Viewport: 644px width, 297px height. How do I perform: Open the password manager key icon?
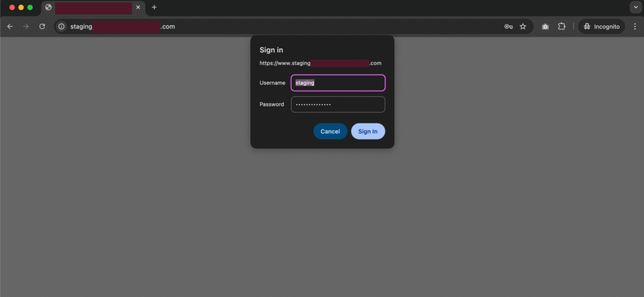508,26
